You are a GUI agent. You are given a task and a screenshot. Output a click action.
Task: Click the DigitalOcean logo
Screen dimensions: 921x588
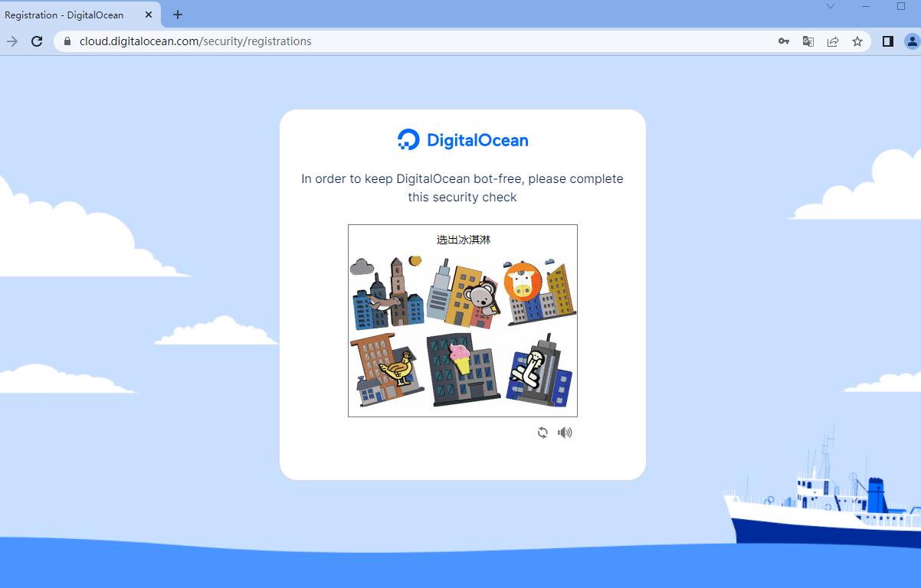[463, 139]
